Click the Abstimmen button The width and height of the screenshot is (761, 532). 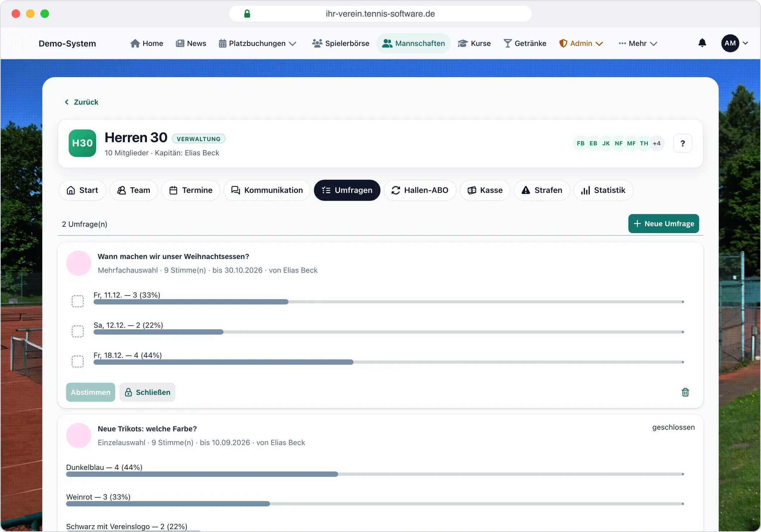90,392
